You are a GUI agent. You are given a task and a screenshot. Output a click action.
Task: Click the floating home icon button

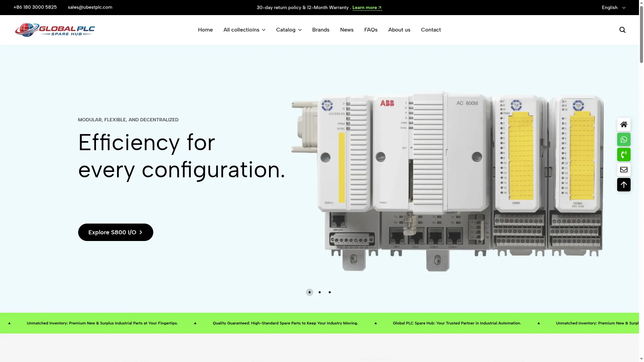pyautogui.click(x=624, y=124)
